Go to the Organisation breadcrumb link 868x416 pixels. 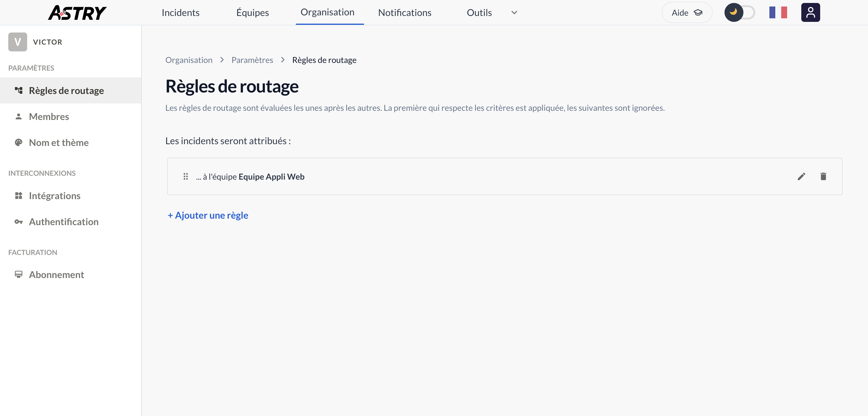point(189,60)
